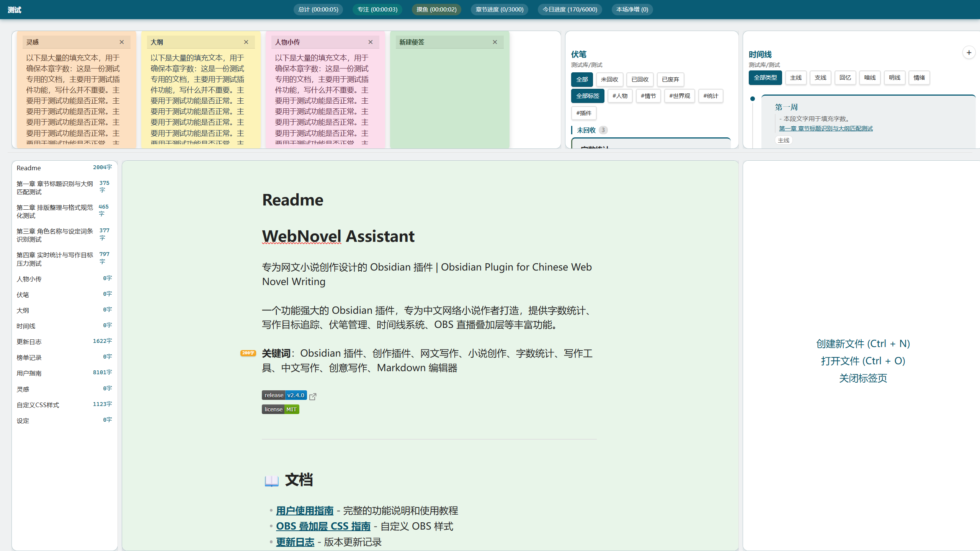The height and width of the screenshot is (551, 980).
Task: Open 设定 in the file list
Action: (x=64, y=421)
